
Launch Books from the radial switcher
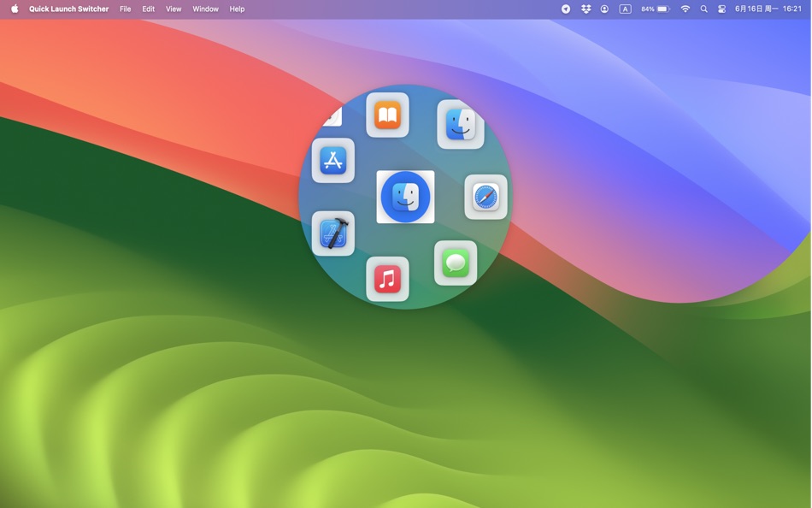tap(387, 115)
